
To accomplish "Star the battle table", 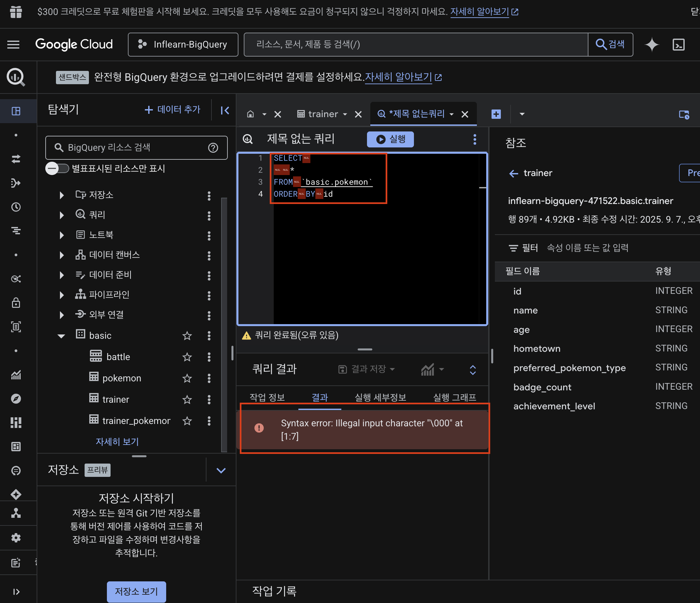I will pyautogui.click(x=187, y=357).
